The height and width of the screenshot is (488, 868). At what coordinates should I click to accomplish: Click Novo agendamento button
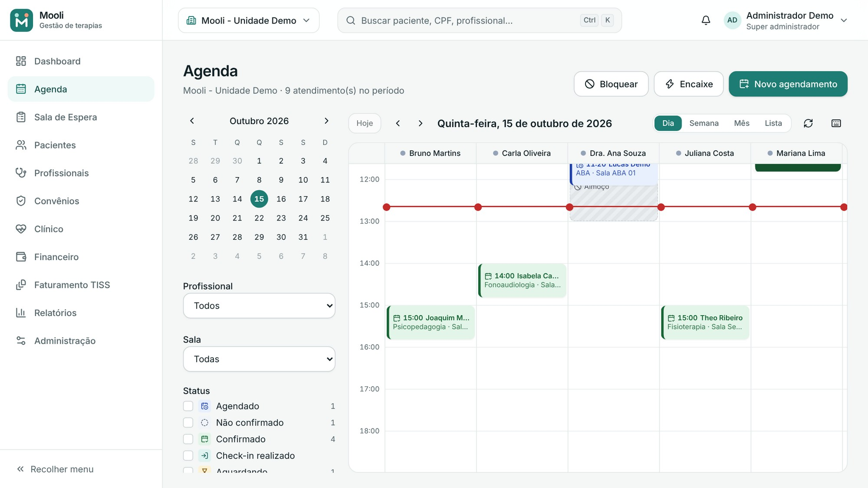[788, 84]
